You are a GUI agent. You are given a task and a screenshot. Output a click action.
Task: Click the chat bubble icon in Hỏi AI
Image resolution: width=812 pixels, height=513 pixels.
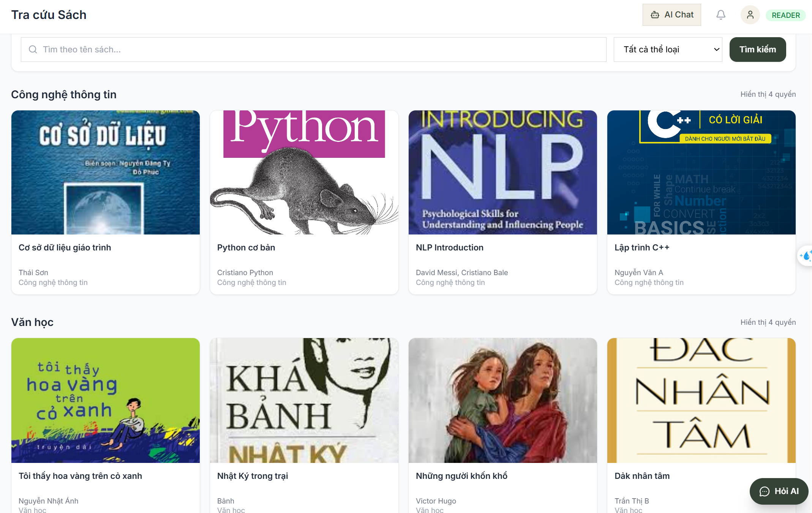pyautogui.click(x=764, y=491)
